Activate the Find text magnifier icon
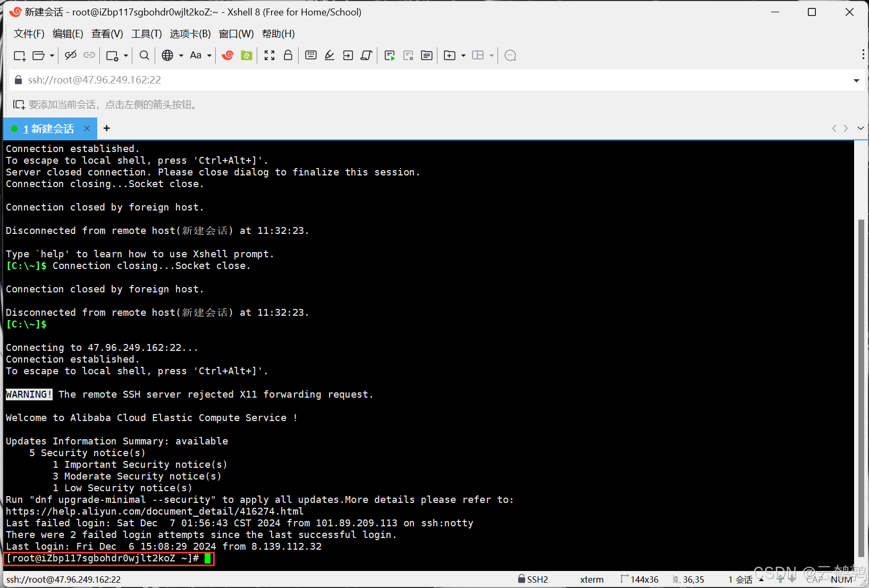 click(x=144, y=55)
